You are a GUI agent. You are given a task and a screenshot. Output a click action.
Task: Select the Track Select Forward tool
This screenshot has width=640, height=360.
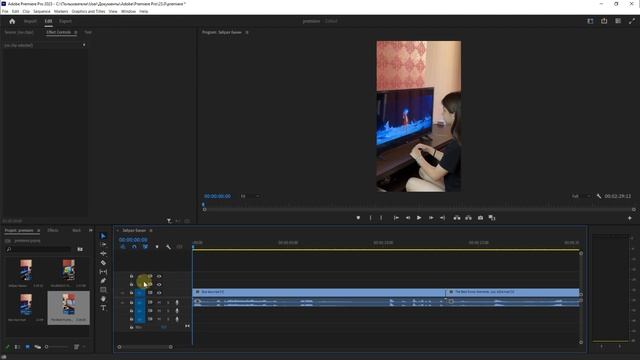[x=103, y=244]
